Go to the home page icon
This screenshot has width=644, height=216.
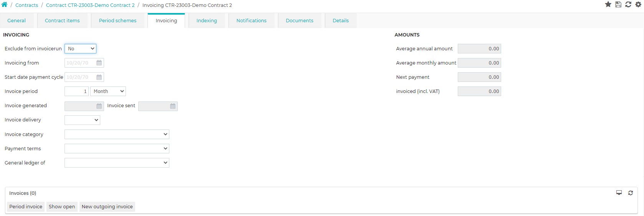point(4,5)
